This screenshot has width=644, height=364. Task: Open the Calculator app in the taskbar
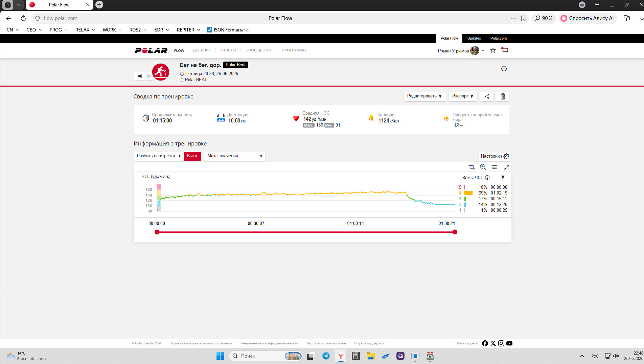click(356, 356)
